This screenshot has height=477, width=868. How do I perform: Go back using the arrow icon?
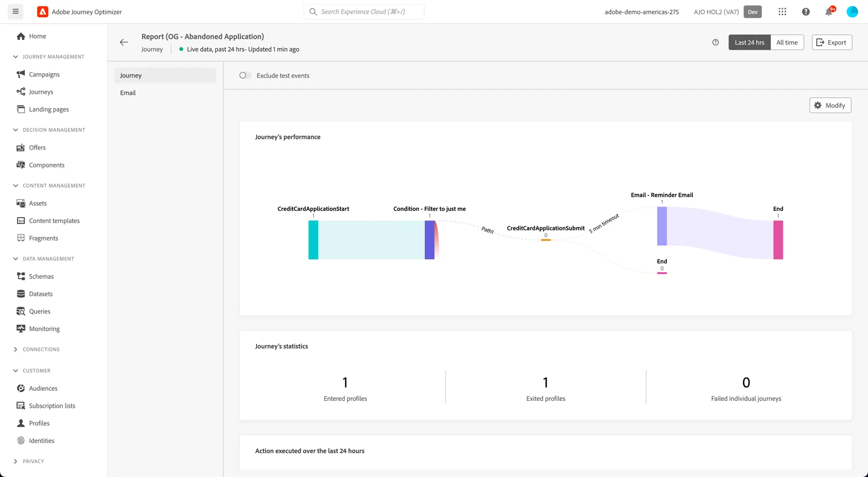point(124,42)
